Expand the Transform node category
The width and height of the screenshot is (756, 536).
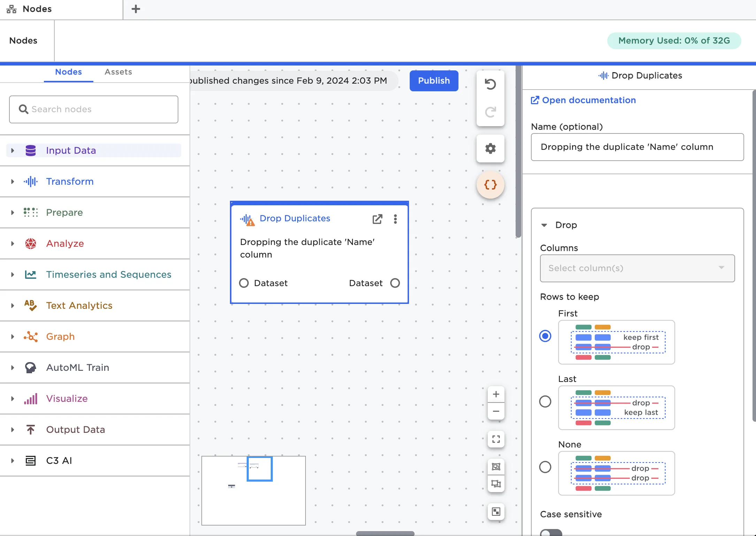click(x=13, y=182)
